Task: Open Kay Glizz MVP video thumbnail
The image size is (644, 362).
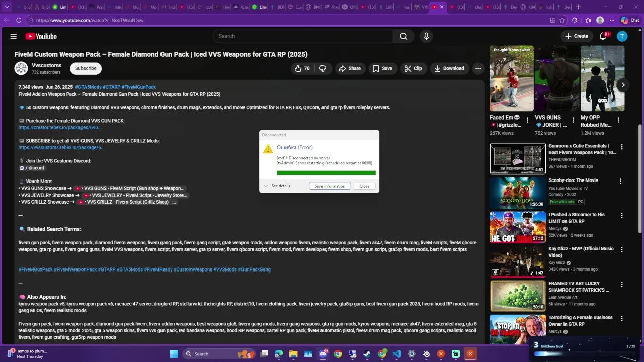Action: pos(518,261)
